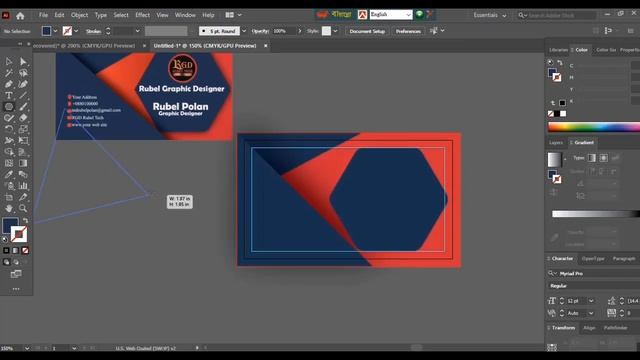Image resolution: width=640 pixels, height=360 pixels.
Task: Click the gradient preview swatch
Action: tap(554, 160)
